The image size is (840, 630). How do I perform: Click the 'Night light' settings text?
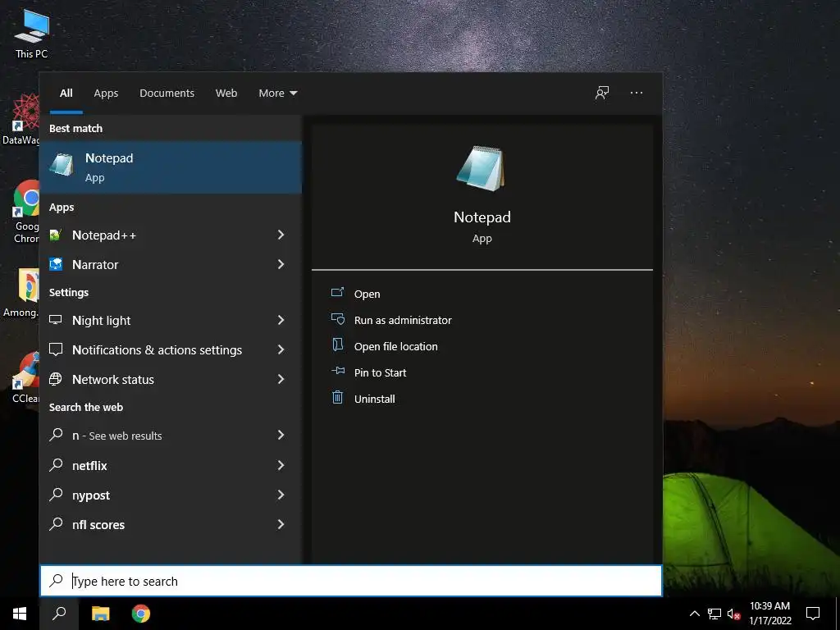(101, 321)
